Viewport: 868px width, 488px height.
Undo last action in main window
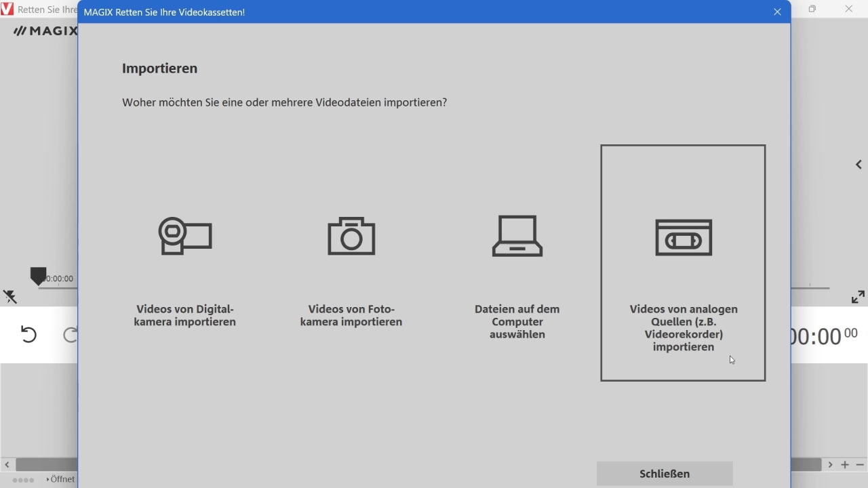(28, 335)
